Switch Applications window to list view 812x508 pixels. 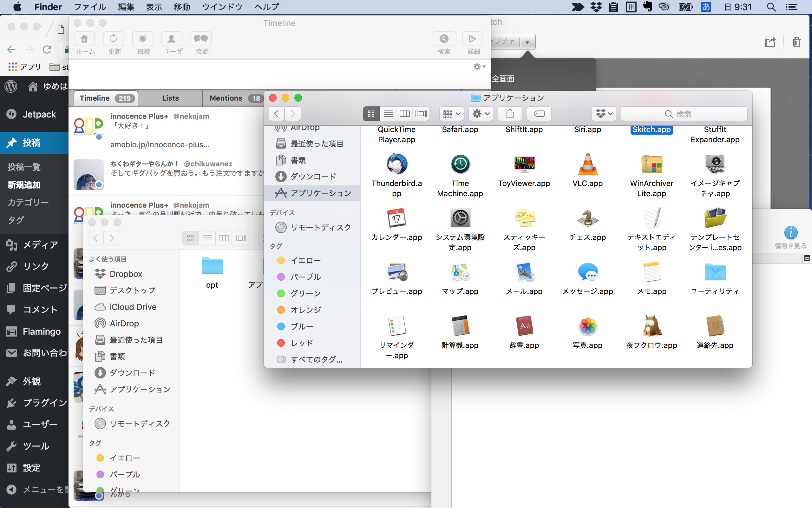[x=388, y=114]
